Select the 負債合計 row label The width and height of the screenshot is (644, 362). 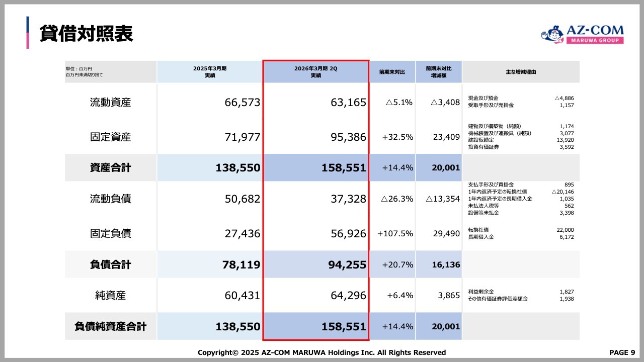click(x=110, y=264)
